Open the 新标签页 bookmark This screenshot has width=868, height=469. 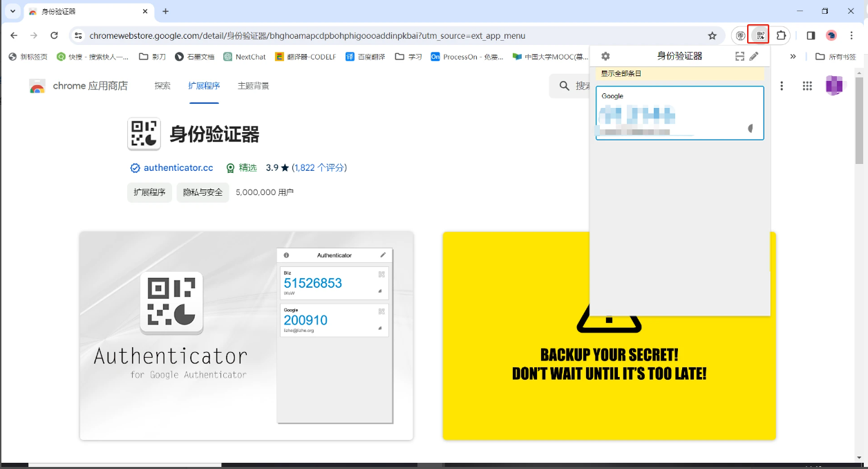point(28,57)
